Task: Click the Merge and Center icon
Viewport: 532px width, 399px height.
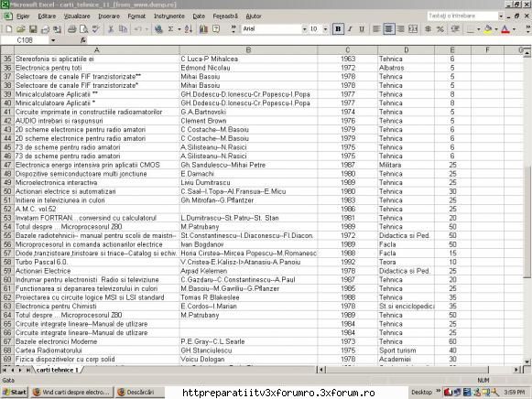Action: 413,29
